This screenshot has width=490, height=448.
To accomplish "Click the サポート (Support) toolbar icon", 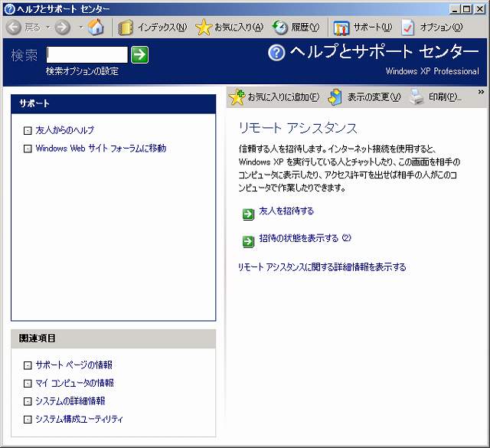I will click(362, 28).
